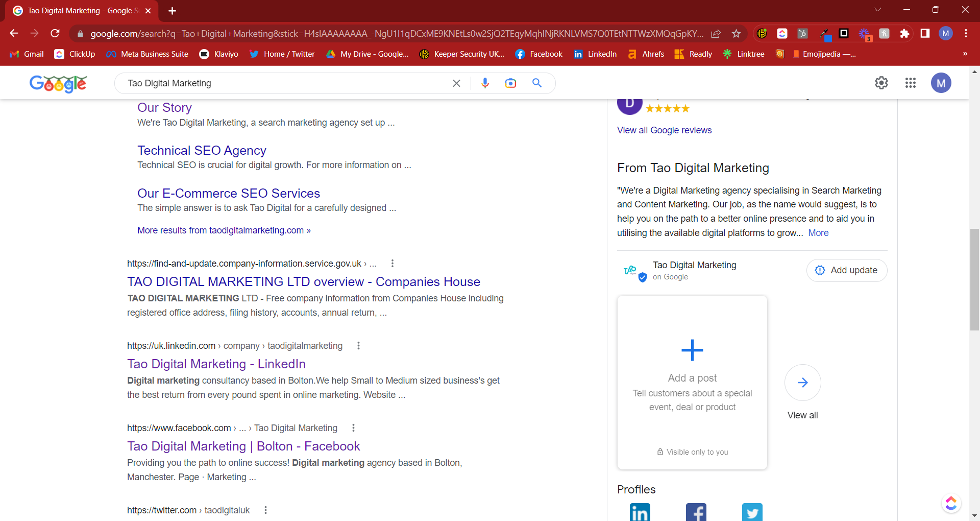Open the Chrome profile avatar M
The image size is (980, 521).
[x=946, y=34]
